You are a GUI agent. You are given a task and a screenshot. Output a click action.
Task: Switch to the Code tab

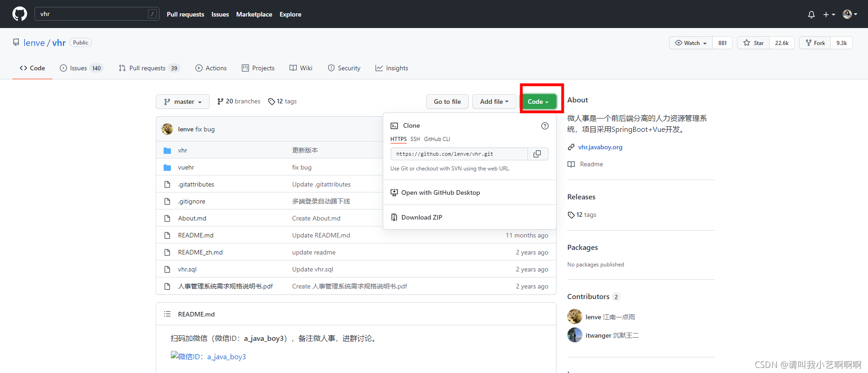pos(32,68)
